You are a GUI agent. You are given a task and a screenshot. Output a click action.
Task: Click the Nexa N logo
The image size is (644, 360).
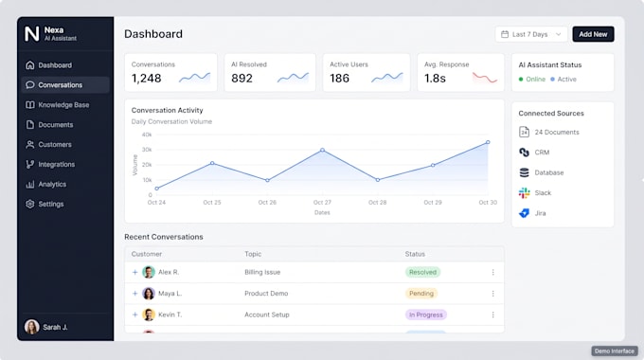point(31,34)
